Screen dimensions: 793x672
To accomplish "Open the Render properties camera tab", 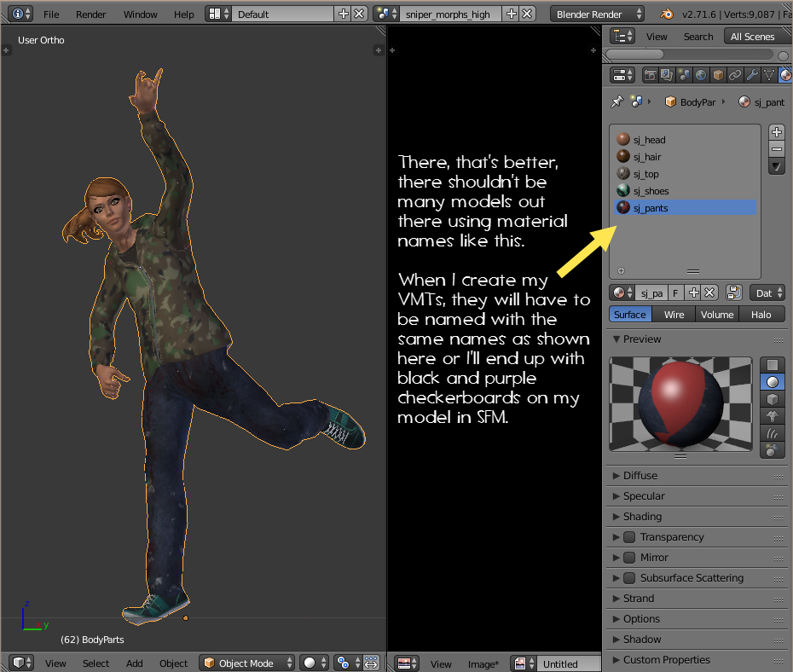I will pos(651,75).
